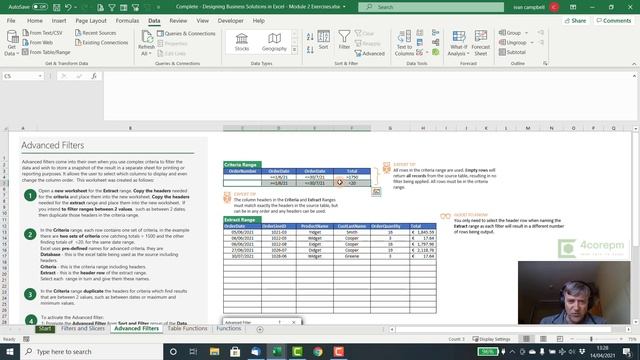640x360 pixels.
Task: Expand the Data Types gallery
Action: click(294, 50)
